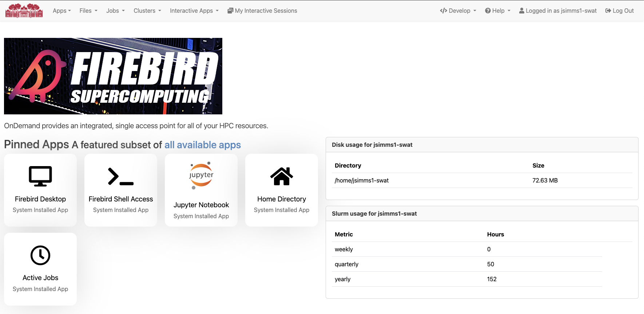Open the Firebird Desktop monitor icon

(40, 176)
